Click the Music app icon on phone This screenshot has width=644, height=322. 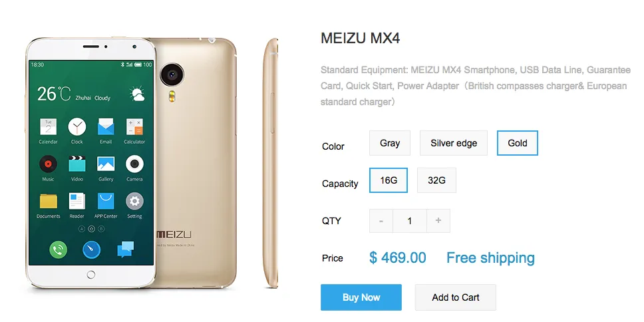[x=48, y=164]
